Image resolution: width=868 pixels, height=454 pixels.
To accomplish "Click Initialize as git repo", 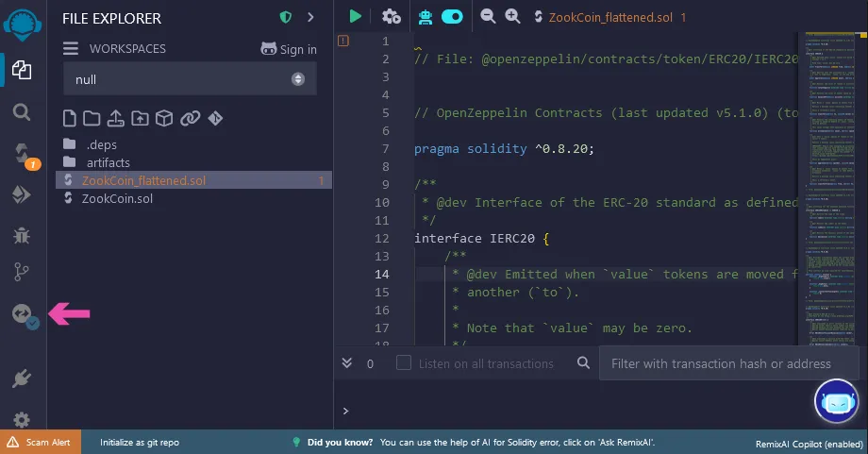I will tap(140, 443).
